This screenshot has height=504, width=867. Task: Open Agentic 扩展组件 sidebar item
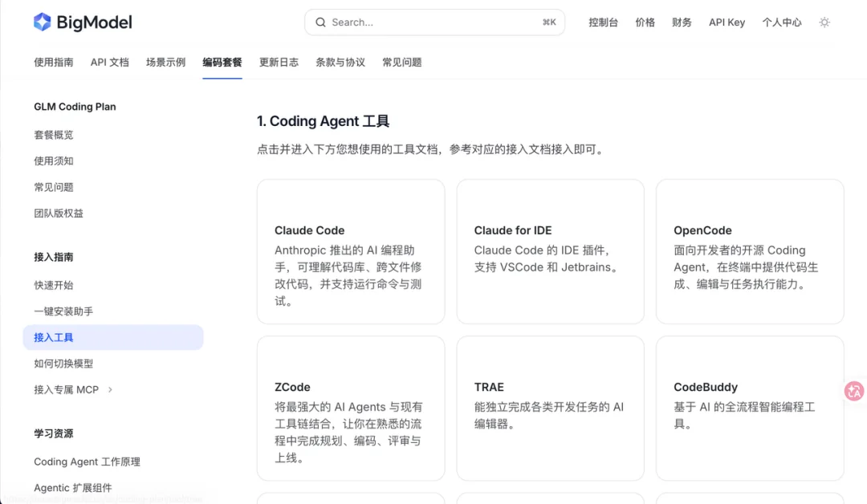73,487
